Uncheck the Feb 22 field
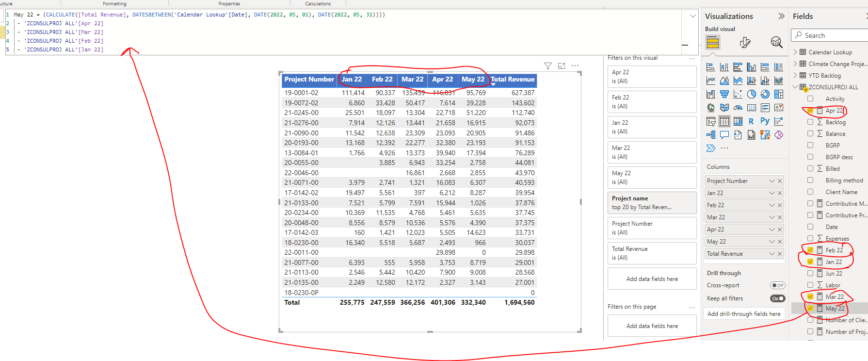 pos(810,250)
